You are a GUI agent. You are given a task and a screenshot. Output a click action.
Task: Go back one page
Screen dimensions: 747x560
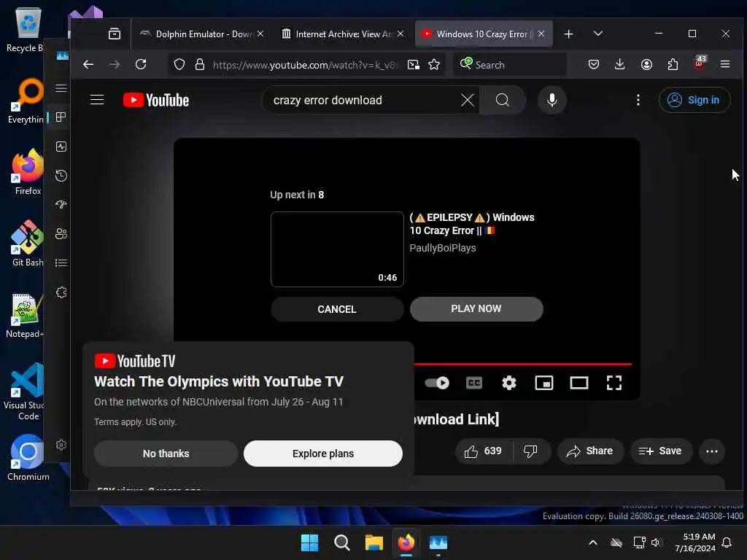click(x=88, y=64)
